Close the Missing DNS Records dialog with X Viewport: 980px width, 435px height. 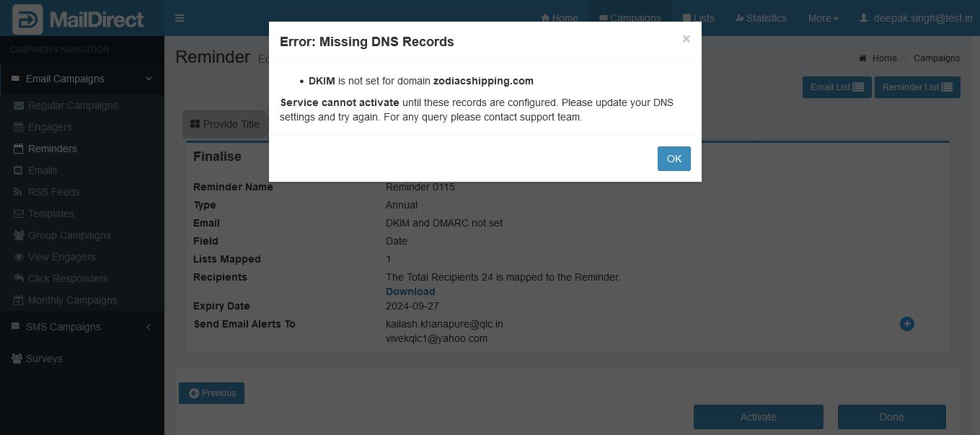[x=686, y=39]
